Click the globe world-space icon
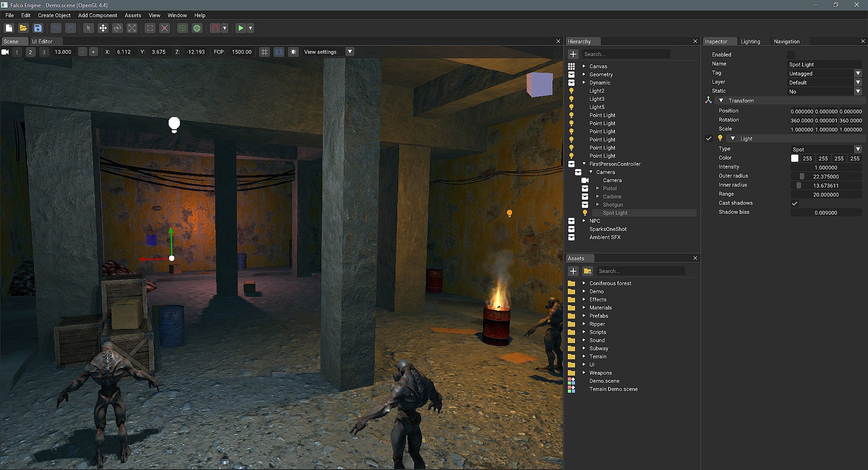Image resolution: width=868 pixels, height=470 pixels. (x=197, y=28)
